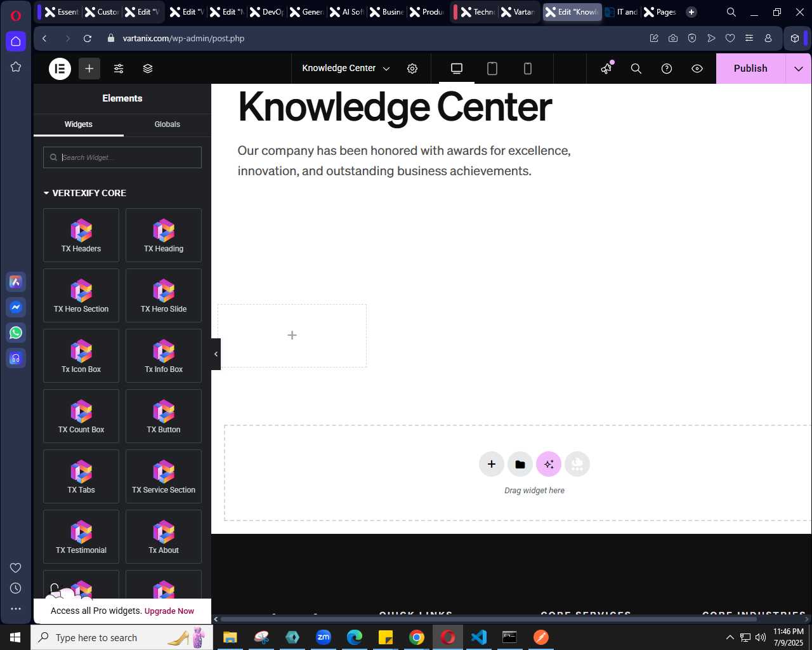Click the plus in empty container
The image size is (812, 650).
click(x=292, y=335)
